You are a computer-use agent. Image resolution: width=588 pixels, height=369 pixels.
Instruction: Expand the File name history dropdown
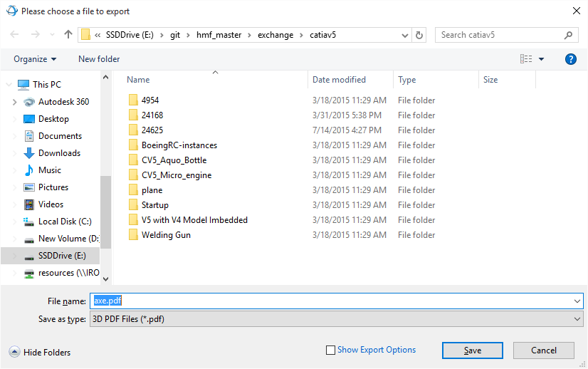(x=576, y=301)
